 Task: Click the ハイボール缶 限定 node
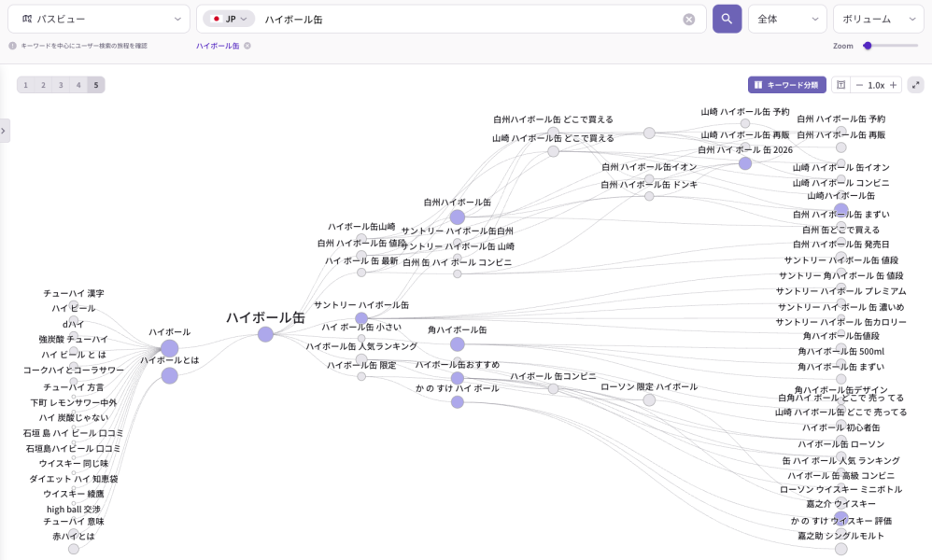click(361, 376)
